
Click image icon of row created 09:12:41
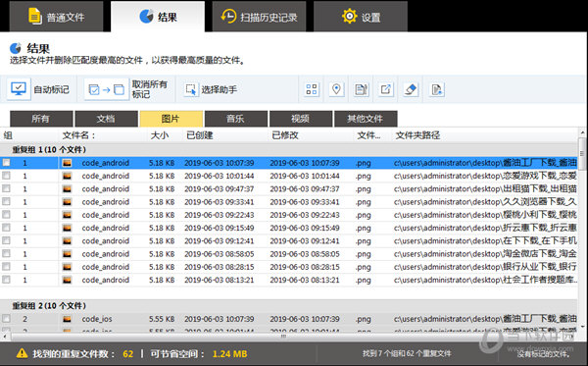coord(67,240)
